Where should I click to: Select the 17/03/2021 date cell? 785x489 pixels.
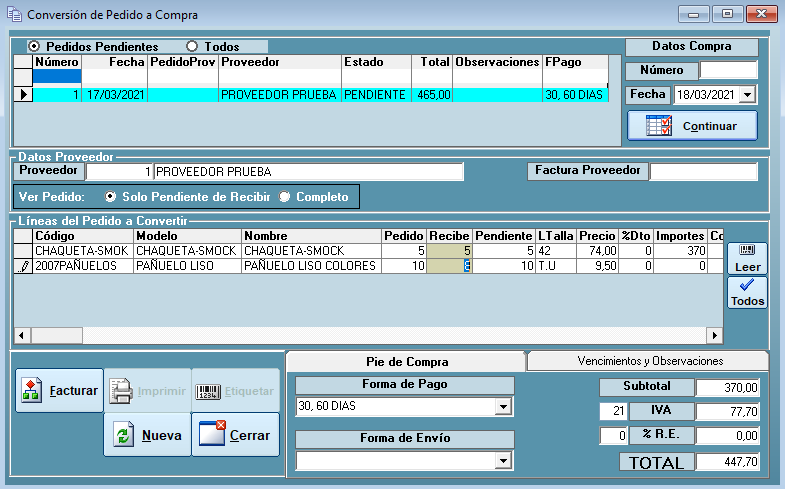point(115,95)
